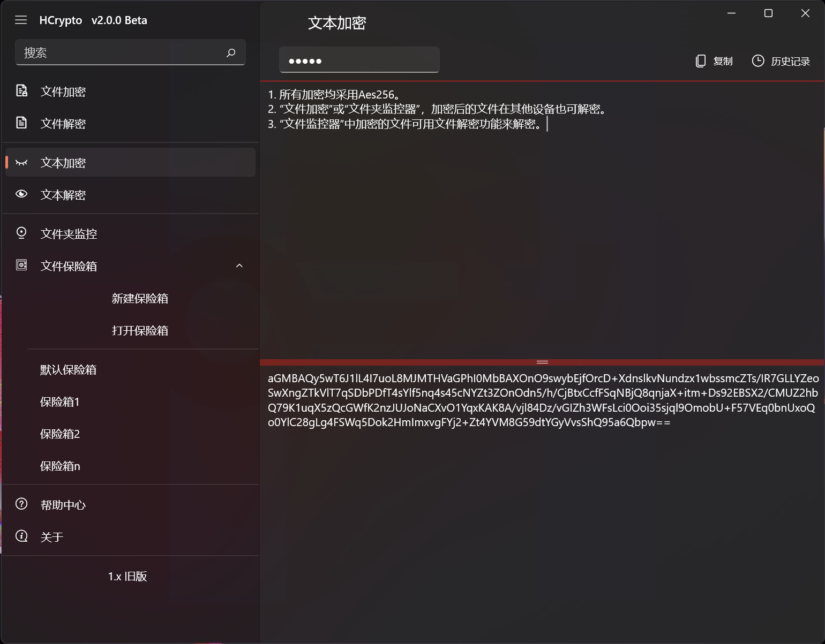Click the copy clipboard icon
This screenshot has height=644, width=825.
click(700, 61)
